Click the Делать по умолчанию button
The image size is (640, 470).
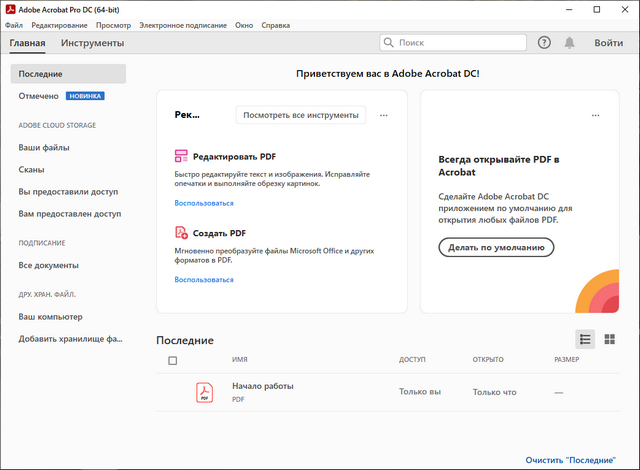[496, 247]
